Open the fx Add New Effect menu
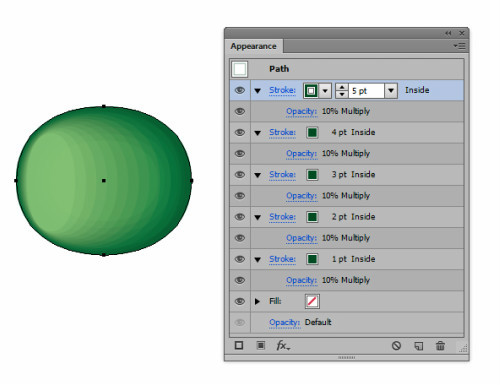This screenshot has height=385, width=500. click(x=283, y=346)
